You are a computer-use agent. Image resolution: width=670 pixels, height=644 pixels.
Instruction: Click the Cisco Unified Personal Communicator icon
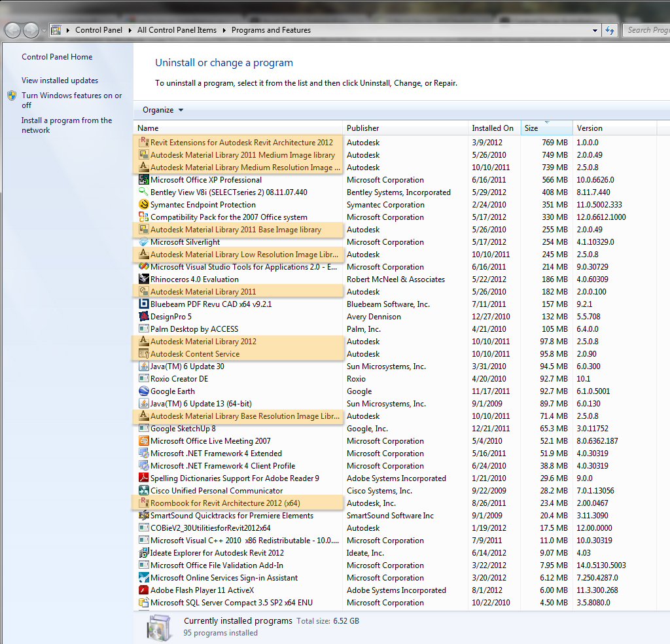144,490
